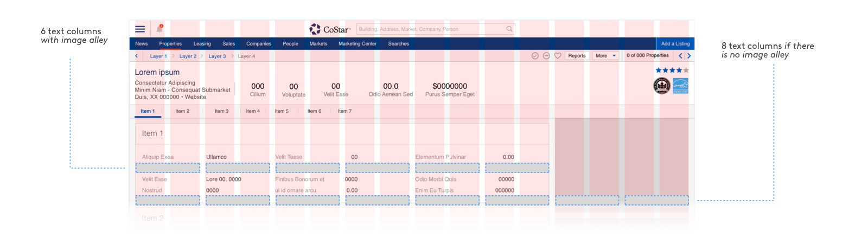Click the LEED certification badge
Viewport: 868px width, 244px height.
pos(662,86)
